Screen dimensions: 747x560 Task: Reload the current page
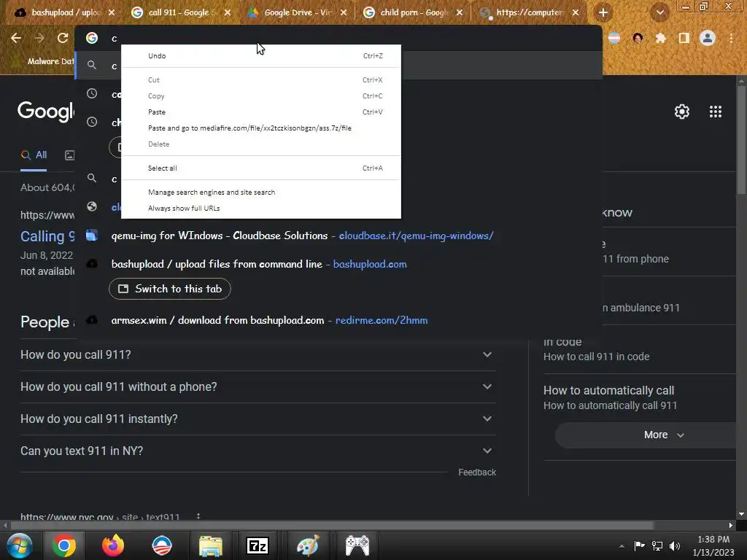click(x=63, y=38)
